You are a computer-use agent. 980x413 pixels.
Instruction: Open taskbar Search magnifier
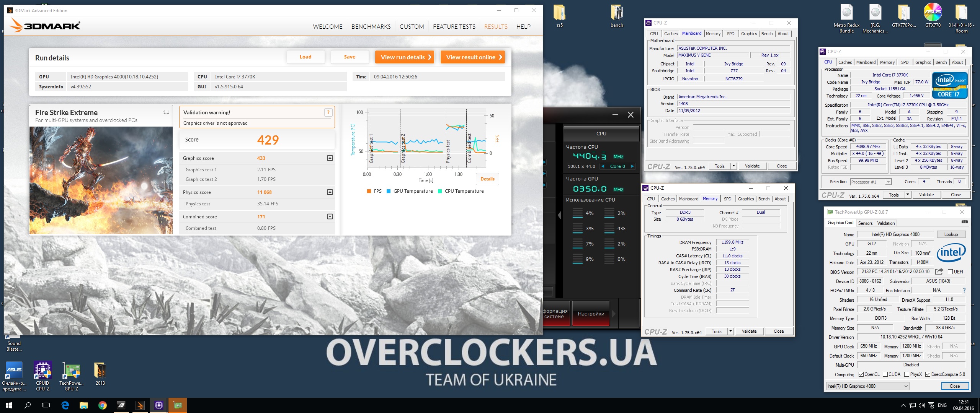(x=28, y=405)
